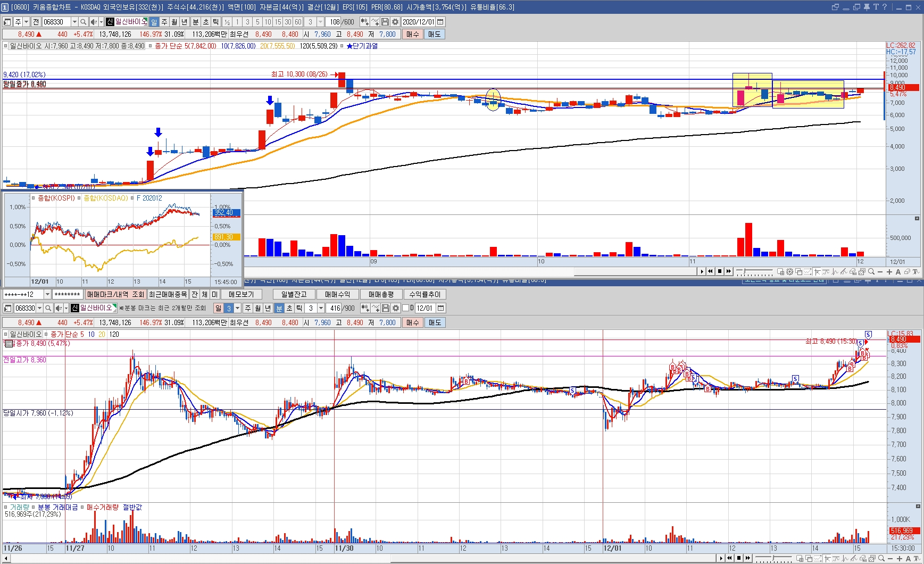Click text tool 'A' icon on top chart toolbar
Screen dimensions: 924x564
pyautogui.click(x=898, y=271)
